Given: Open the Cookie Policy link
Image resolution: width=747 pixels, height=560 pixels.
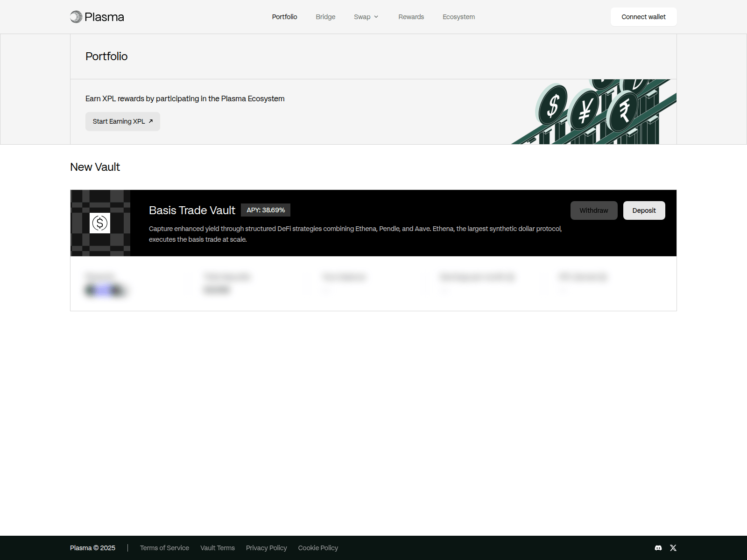Looking at the screenshot, I should pos(318,548).
